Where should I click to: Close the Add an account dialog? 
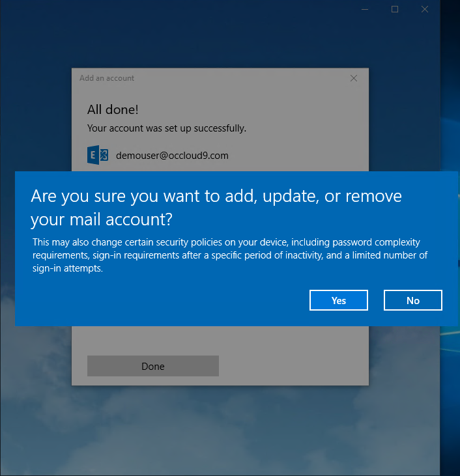[x=354, y=78]
